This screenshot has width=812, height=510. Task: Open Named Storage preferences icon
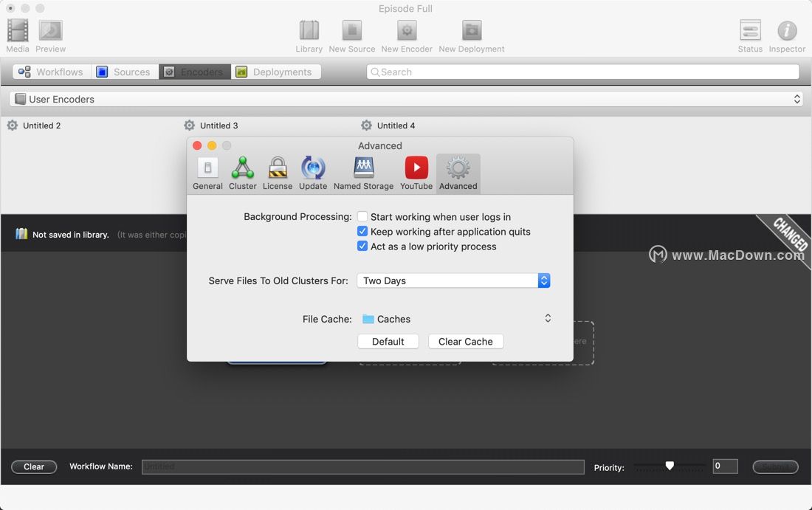click(363, 168)
